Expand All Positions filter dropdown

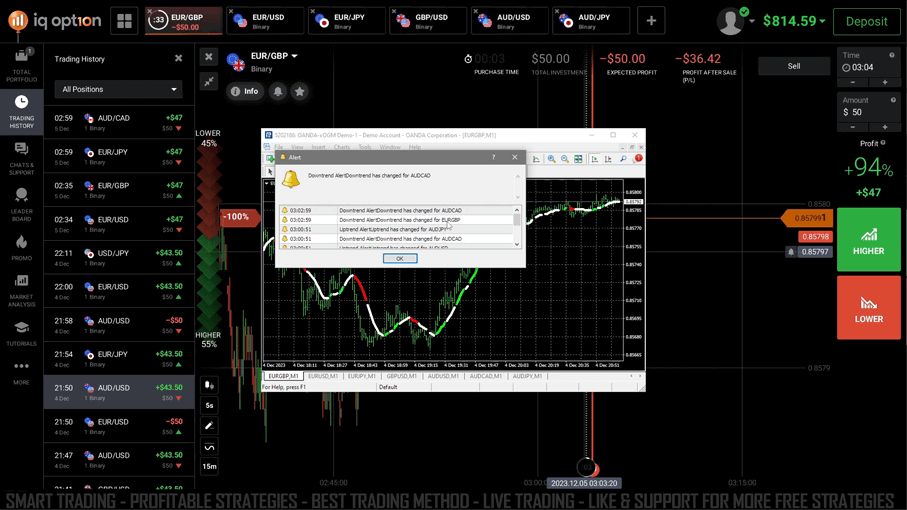coord(119,89)
